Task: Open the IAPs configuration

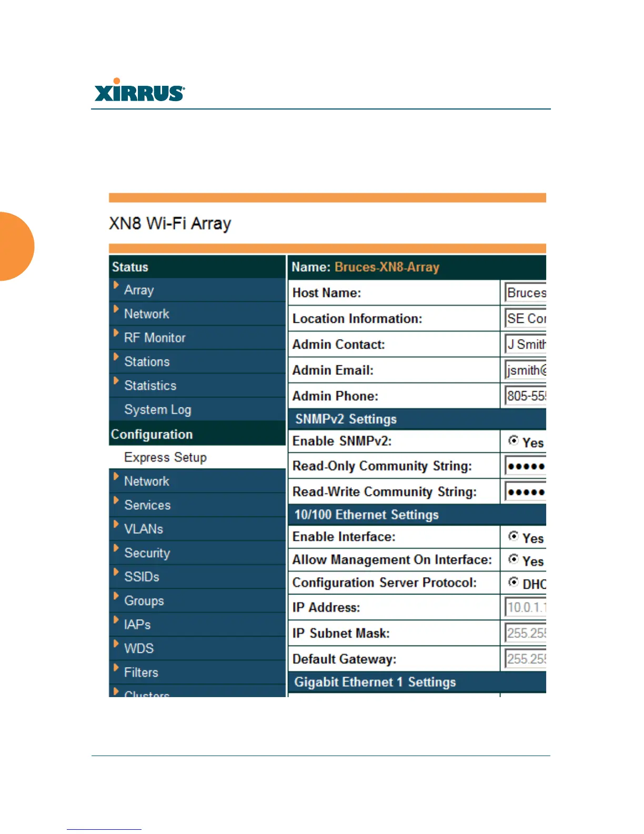Action: click(x=137, y=624)
